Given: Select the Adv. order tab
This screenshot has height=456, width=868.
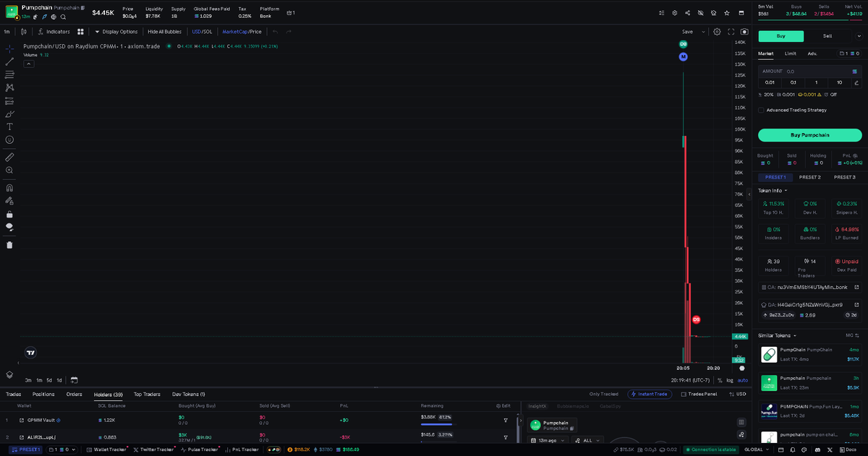Looking at the screenshot, I should tap(812, 53).
